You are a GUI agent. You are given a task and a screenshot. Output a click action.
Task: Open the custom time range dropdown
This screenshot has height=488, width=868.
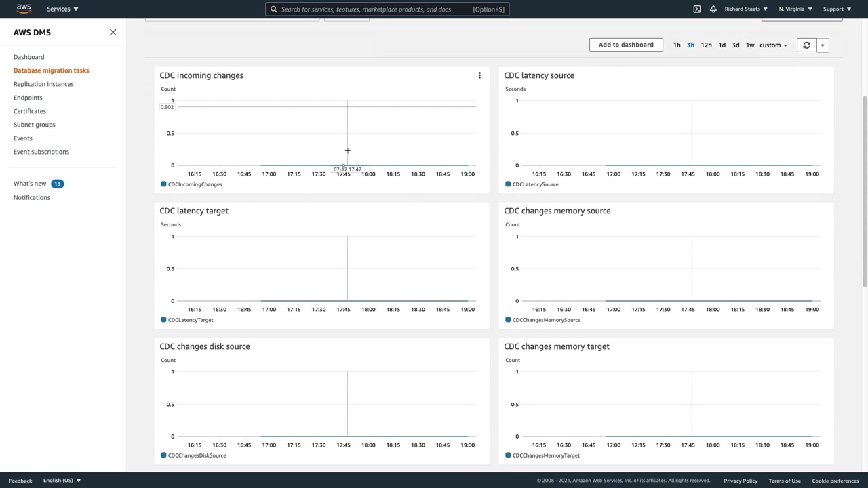pyautogui.click(x=773, y=45)
